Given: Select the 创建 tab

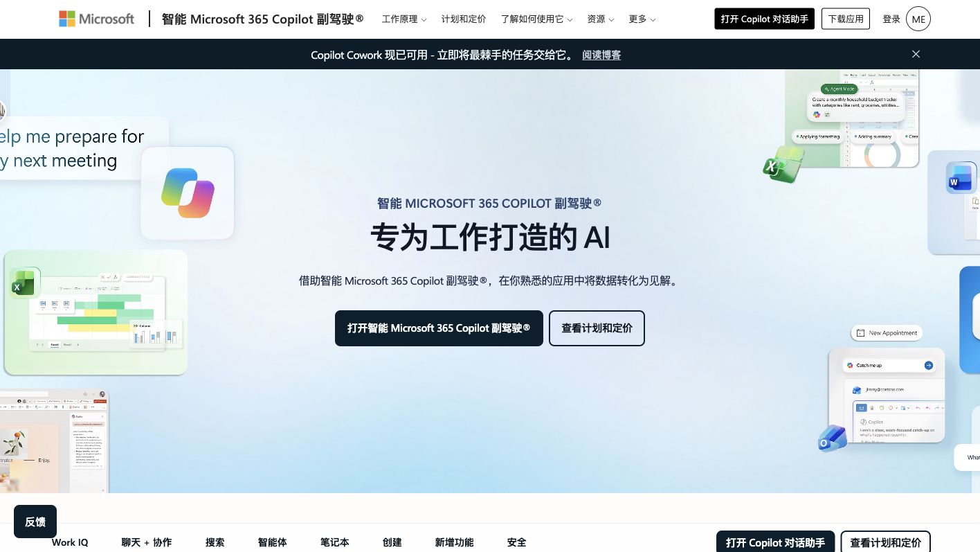Looking at the screenshot, I should 392,542.
